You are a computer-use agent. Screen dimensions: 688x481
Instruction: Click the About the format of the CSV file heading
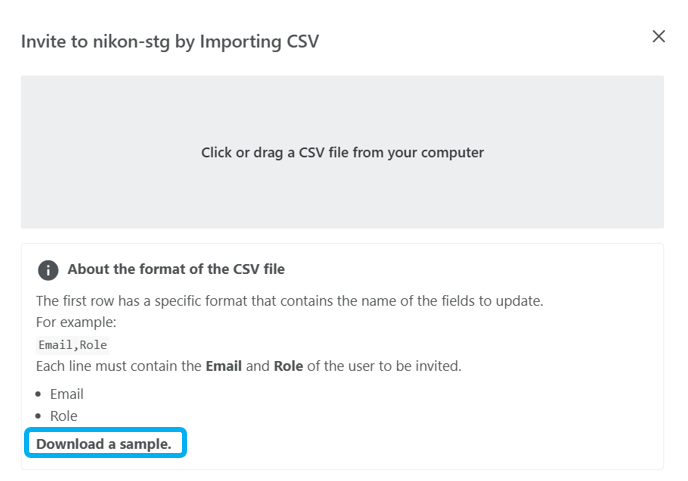[176, 269]
